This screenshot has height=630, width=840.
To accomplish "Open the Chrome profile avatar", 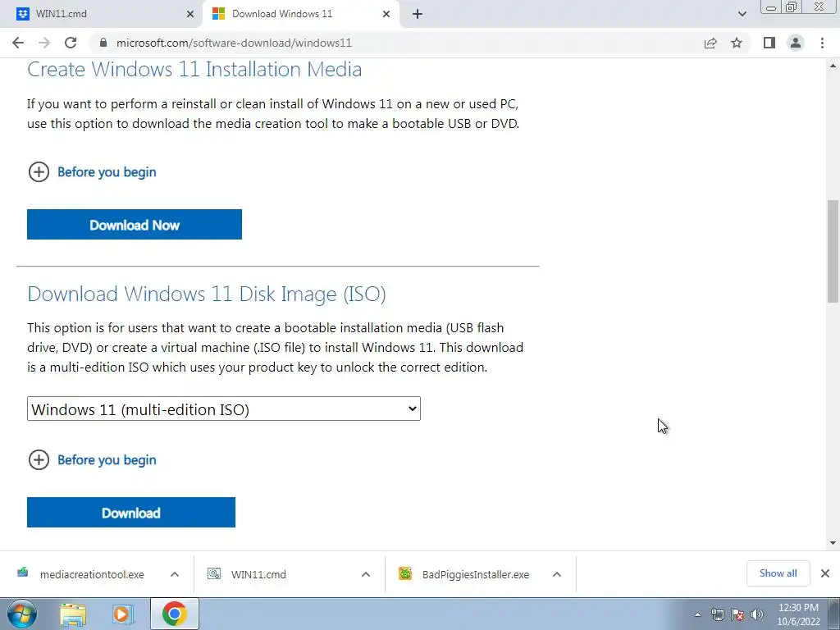I will pos(796,43).
